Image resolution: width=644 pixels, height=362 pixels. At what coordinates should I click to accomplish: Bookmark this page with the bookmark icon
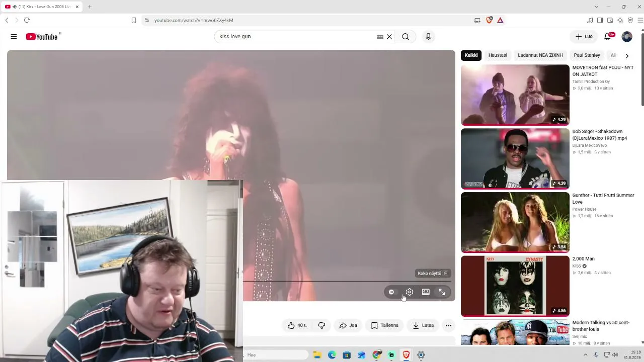[134, 20]
